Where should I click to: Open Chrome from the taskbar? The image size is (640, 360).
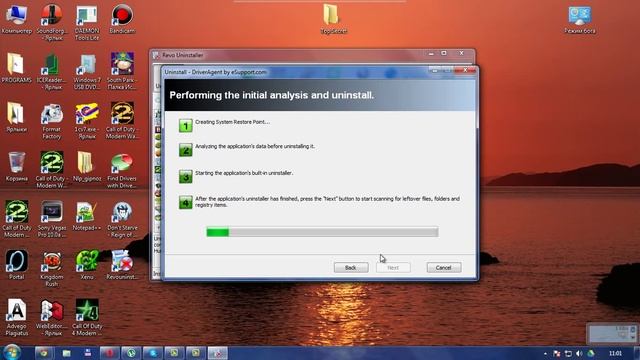pyautogui.click(x=44, y=353)
